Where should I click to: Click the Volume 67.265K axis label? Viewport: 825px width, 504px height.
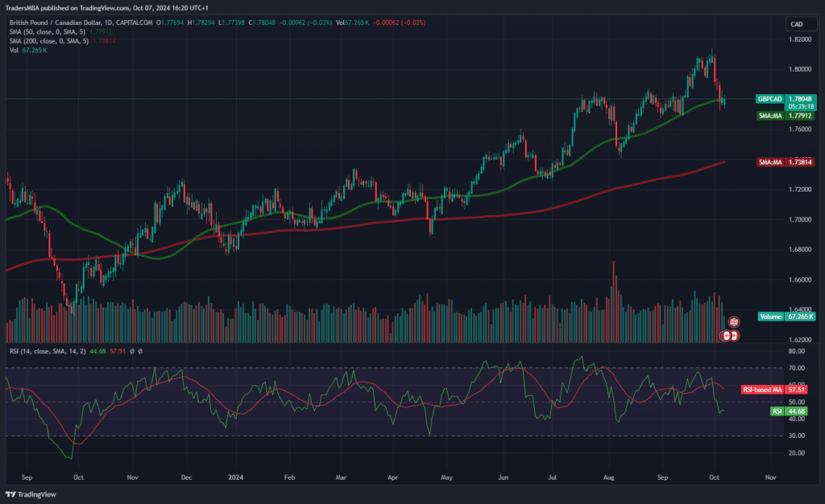pyautogui.click(x=786, y=317)
